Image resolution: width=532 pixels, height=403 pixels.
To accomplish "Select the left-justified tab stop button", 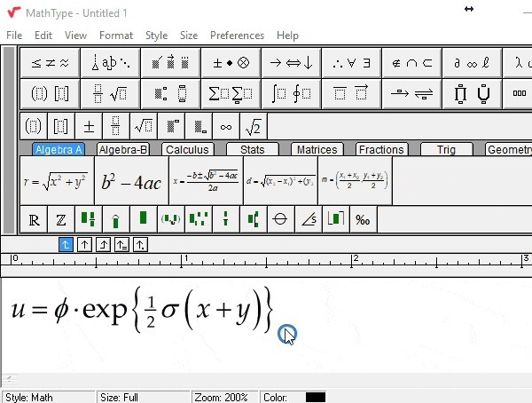I will (66, 245).
